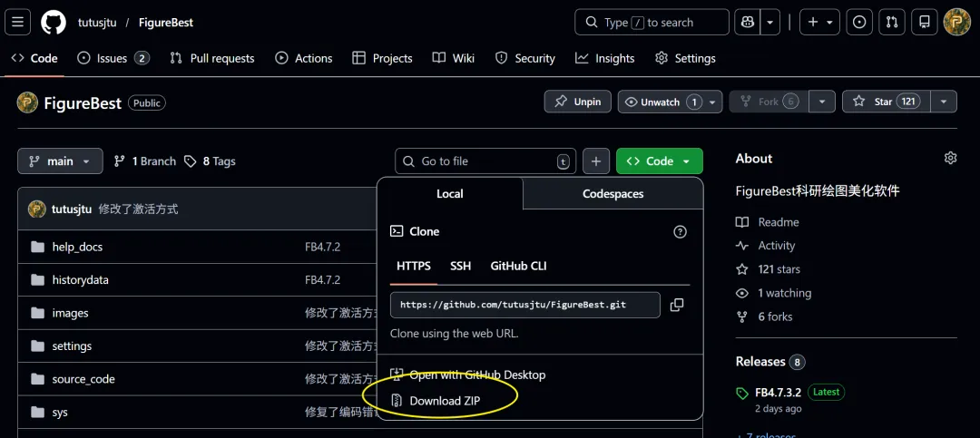This screenshot has width=980, height=438.
Task: Open tutusjtu commit author link
Action: pyautogui.click(x=72, y=209)
